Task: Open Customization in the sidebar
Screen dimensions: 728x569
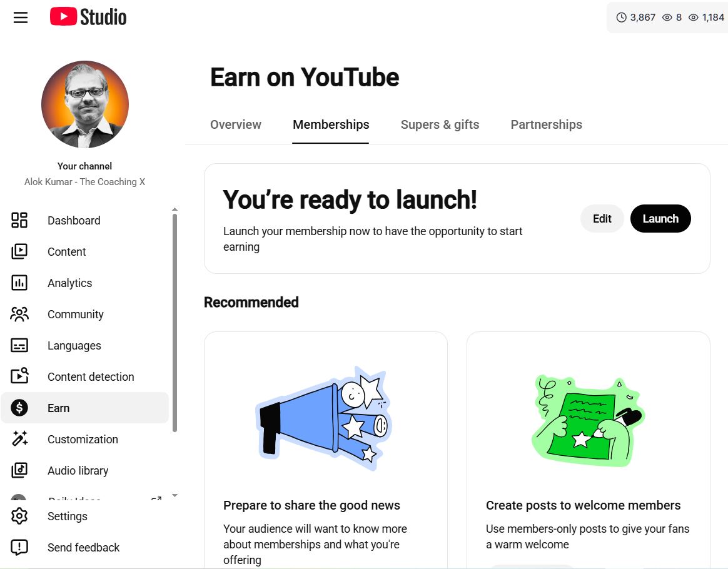Action: 84,439
